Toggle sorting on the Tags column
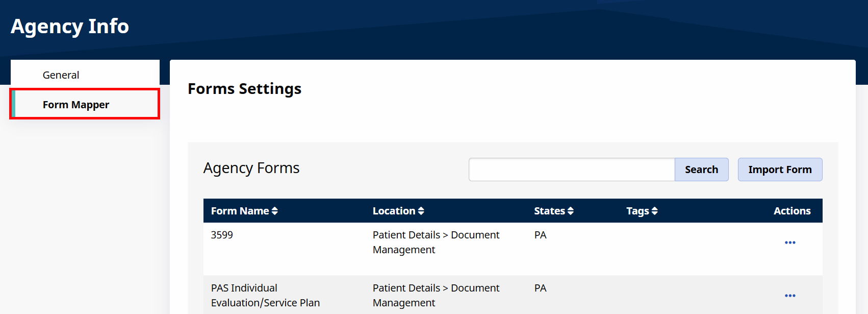 click(x=654, y=211)
